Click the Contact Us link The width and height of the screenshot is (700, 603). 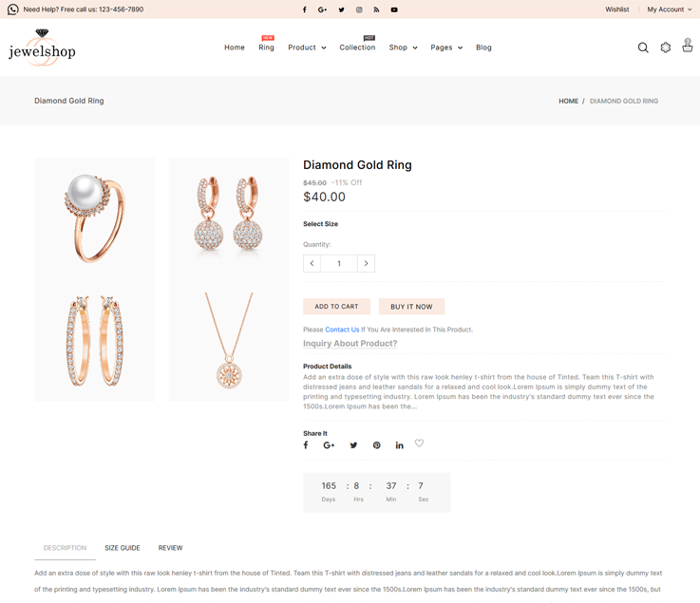pyautogui.click(x=342, y=330)
